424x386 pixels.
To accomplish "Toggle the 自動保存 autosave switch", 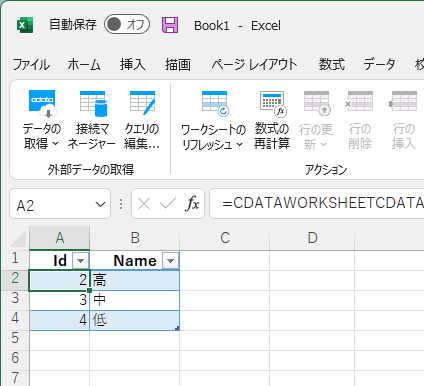I will coord(127,24).
